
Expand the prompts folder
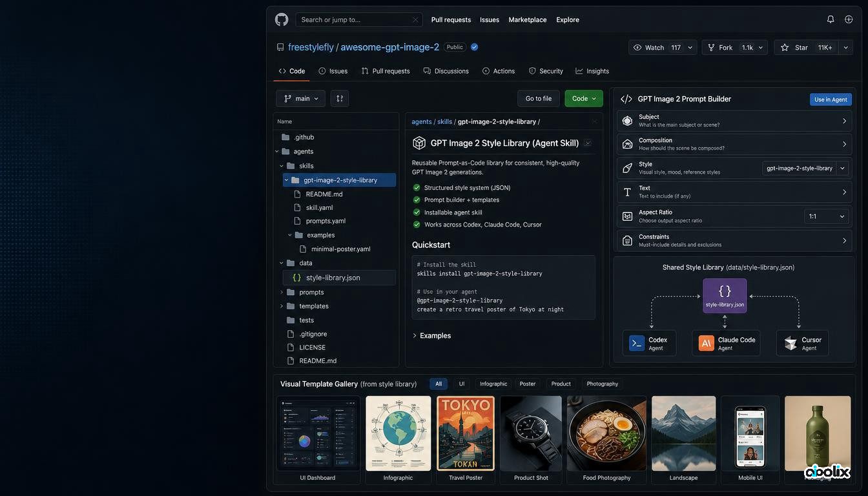[x=282, y=293]
